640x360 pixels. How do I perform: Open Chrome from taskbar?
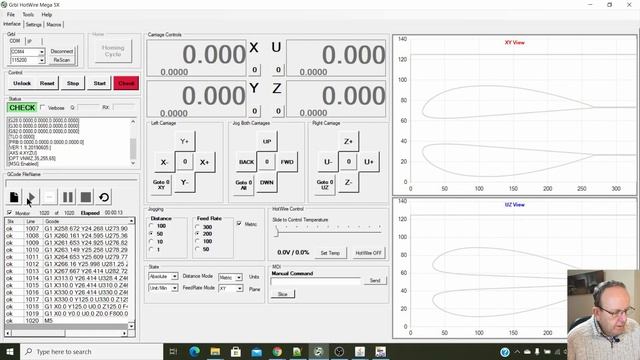click(277, 351)
